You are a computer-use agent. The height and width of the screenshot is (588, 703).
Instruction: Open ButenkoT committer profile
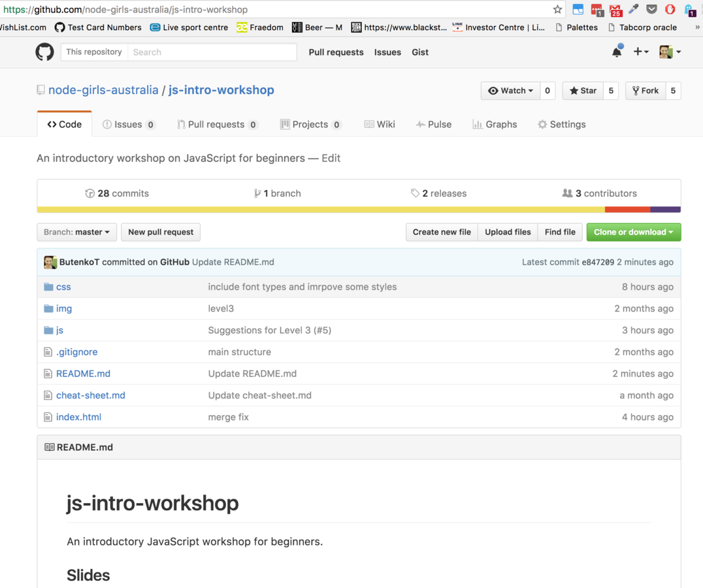[x=79, y=262]
